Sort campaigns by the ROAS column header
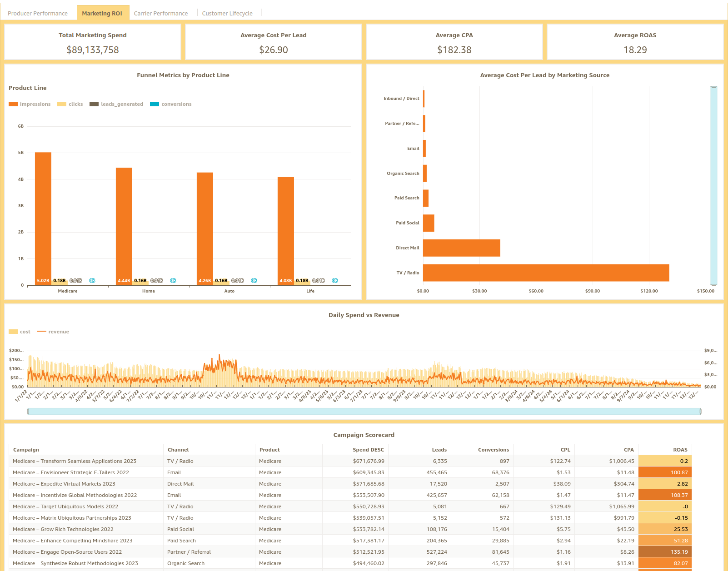The image size is (728, 571). tap(680, 450)
